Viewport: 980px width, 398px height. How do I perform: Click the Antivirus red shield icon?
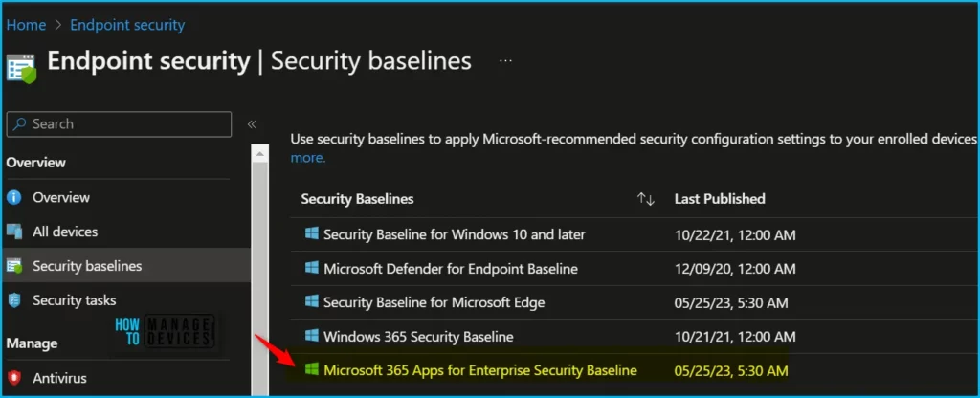tap(14, 378)
